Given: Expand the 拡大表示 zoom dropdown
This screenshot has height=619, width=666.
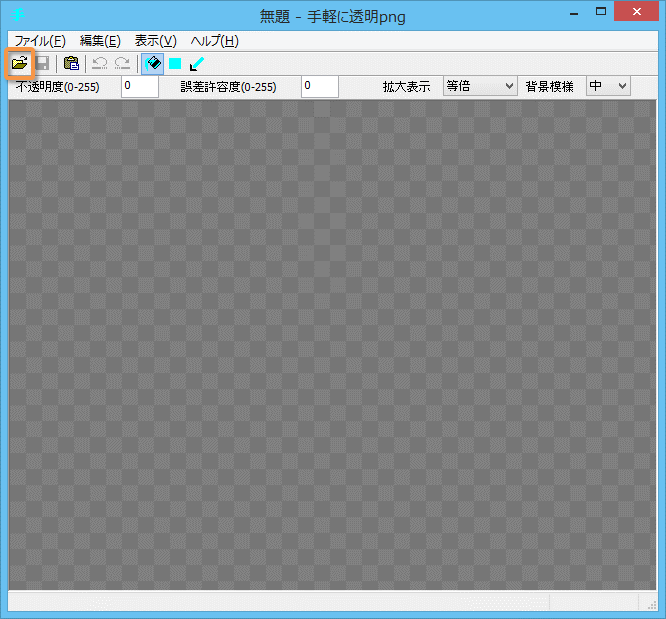Looking at the screenshot, I should coord(480,87).
